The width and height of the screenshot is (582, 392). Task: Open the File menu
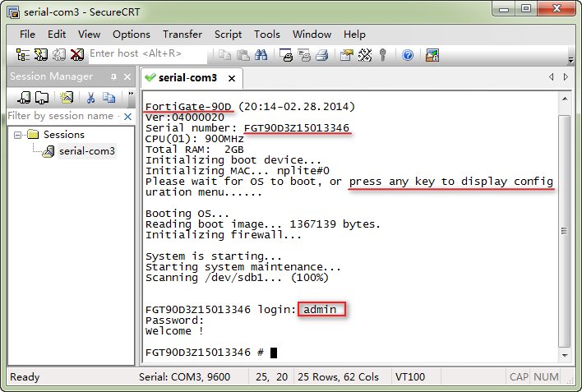click(27, 35)
